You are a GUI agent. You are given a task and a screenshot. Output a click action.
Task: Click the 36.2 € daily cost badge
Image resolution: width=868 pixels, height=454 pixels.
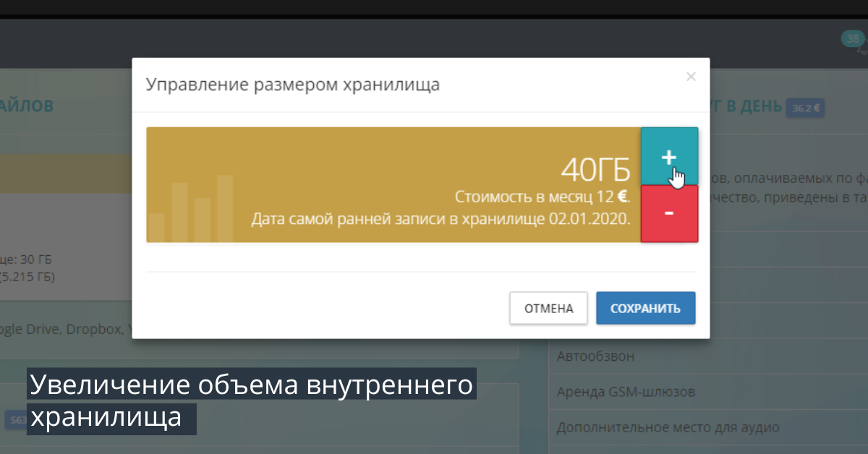[805, 108]
